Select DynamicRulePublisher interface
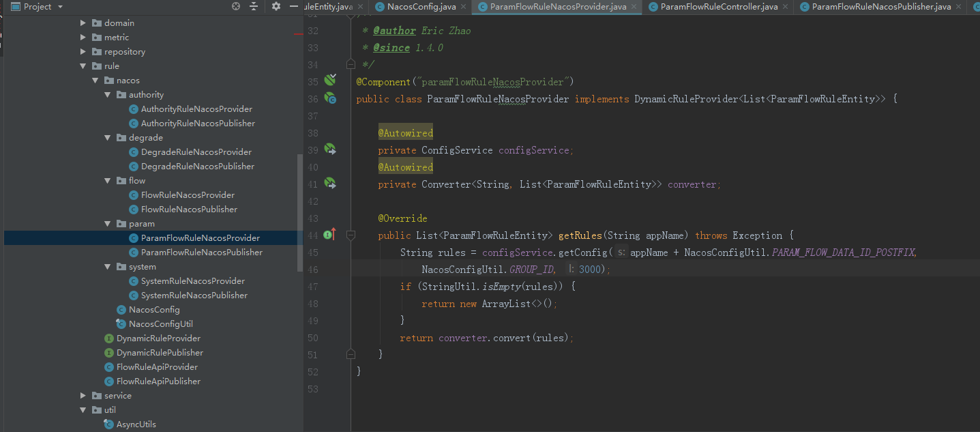Image resolution: width=980 pixels, height=432 pixels. (160, 353)
